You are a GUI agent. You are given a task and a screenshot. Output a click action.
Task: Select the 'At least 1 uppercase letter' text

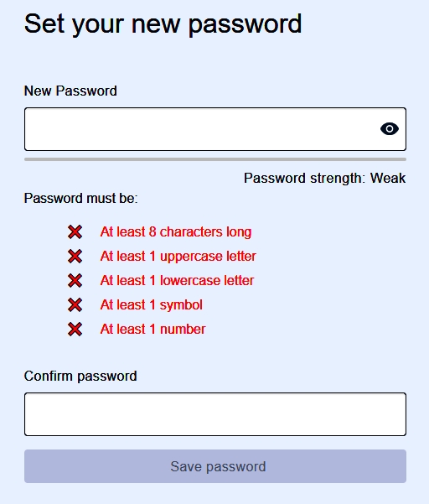click(x=178, y=257)
